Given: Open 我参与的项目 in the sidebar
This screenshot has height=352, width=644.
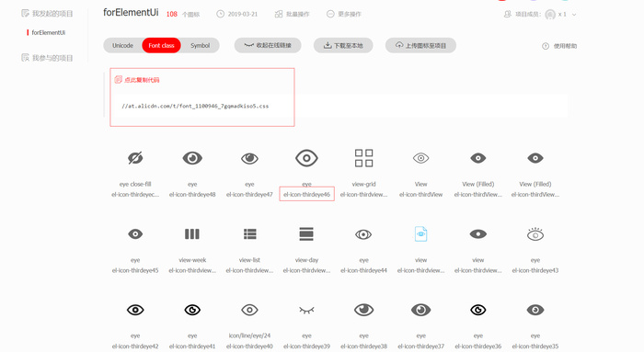Looking at the screenshot, I should [x=47, y=58].
